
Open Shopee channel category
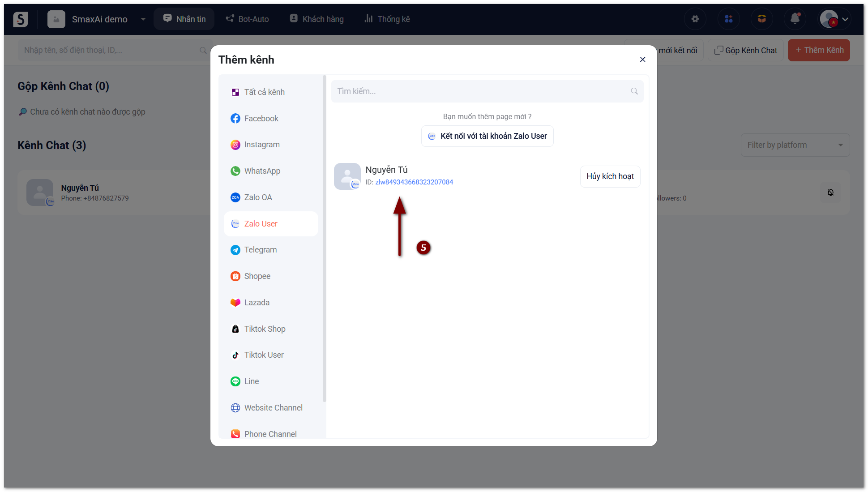click(x=257, y=276)
